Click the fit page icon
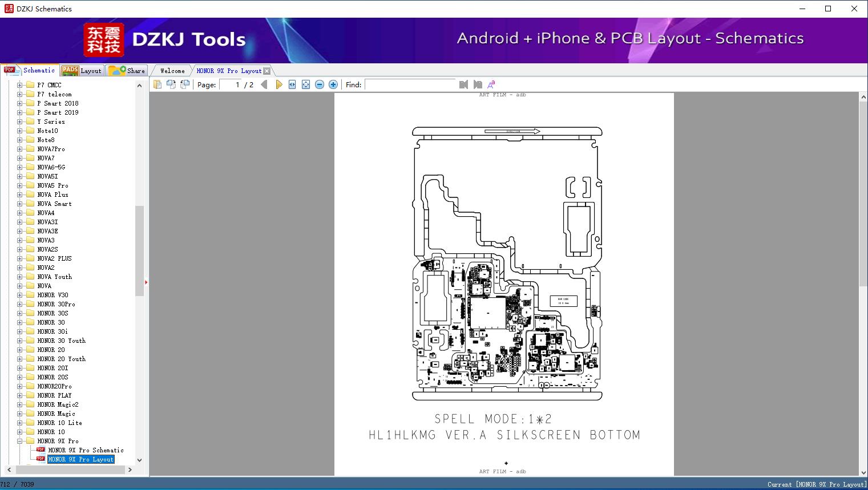 pyautogui.click(x=306, y=84)
